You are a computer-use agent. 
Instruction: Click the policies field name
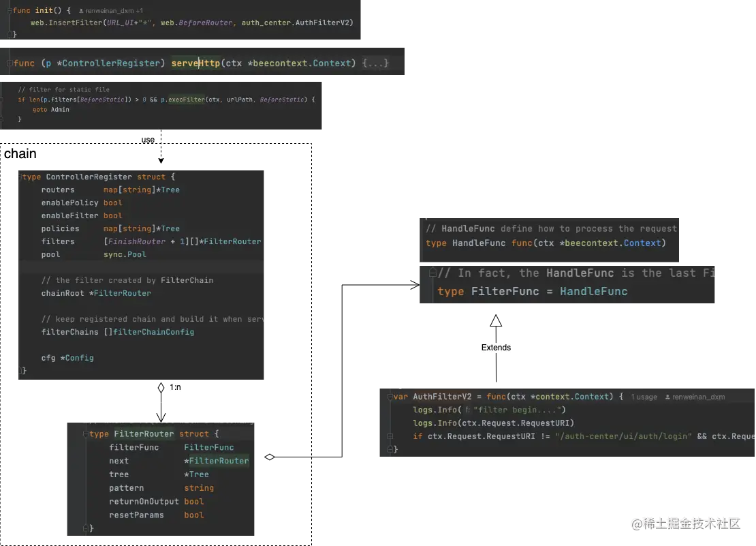(60, 228)
